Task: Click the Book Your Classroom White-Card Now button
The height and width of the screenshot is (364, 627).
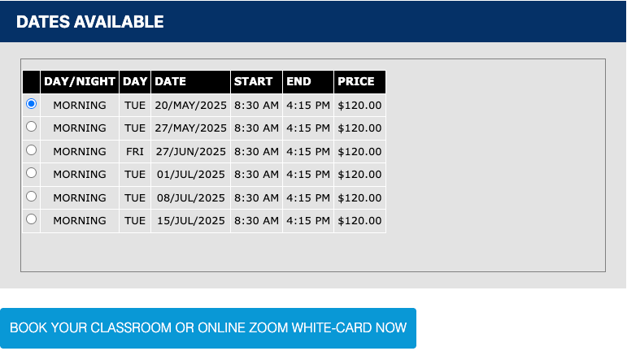Action: point(208,328)
